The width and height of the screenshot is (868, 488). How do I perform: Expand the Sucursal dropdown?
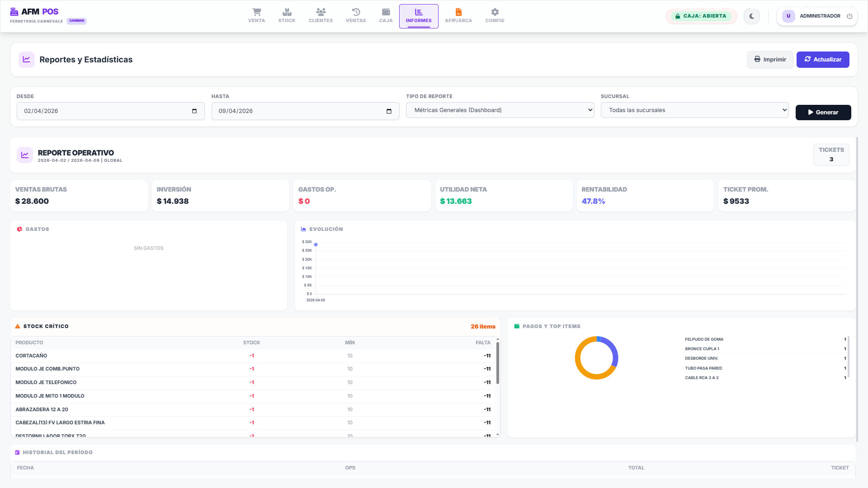[x=694, y=110]
